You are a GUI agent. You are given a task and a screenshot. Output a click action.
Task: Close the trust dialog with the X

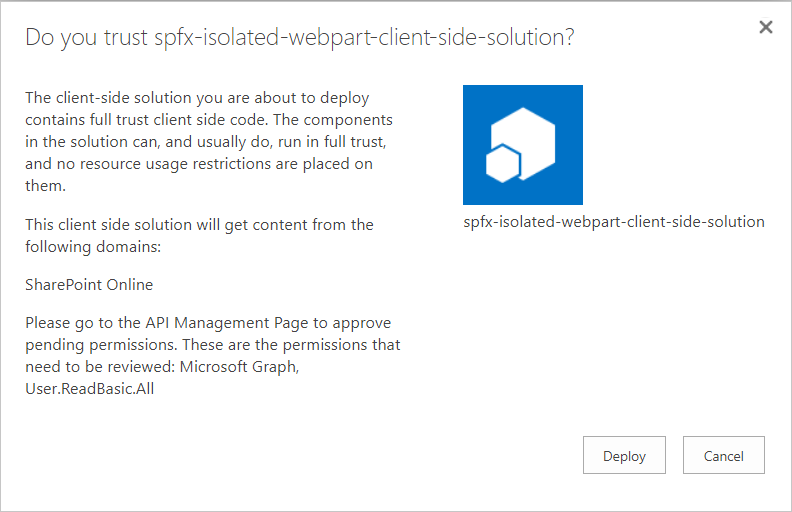tap(766, 28)
